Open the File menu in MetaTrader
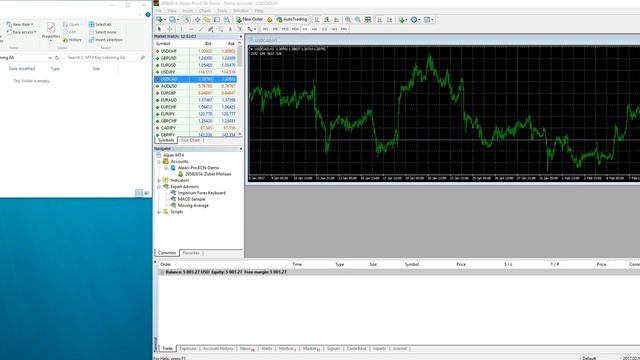Viewport: 640px width, 360px height. click(x=158, y=11)
